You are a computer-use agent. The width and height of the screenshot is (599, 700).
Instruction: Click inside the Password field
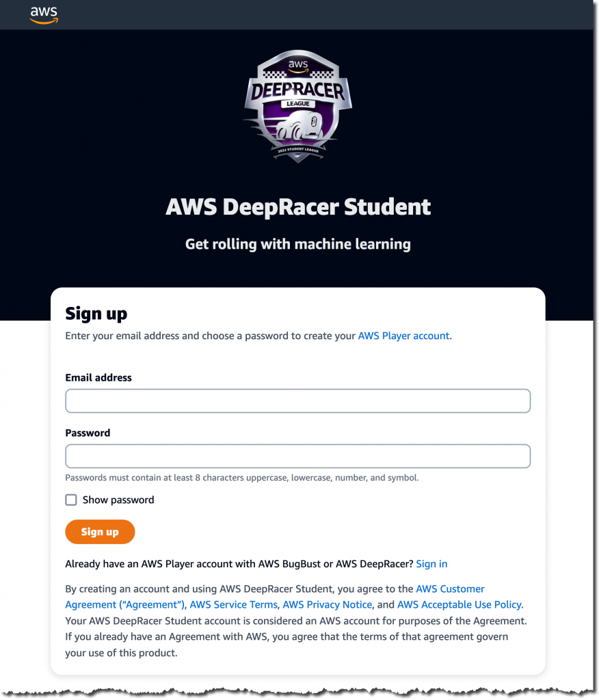(298, 456)
